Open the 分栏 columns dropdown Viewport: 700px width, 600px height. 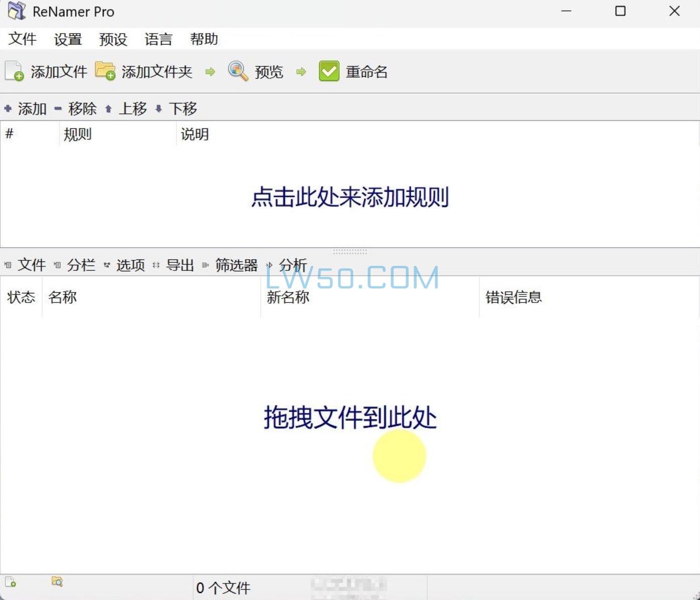(x=75, y=264)
